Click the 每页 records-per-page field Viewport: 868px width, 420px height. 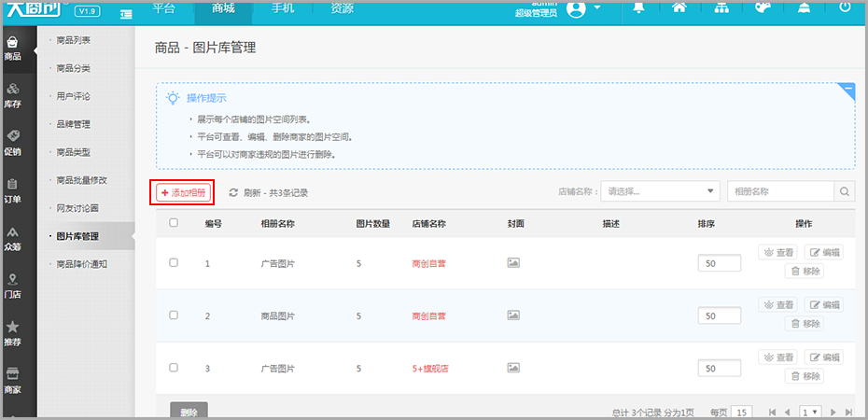(x=742, y=413)
